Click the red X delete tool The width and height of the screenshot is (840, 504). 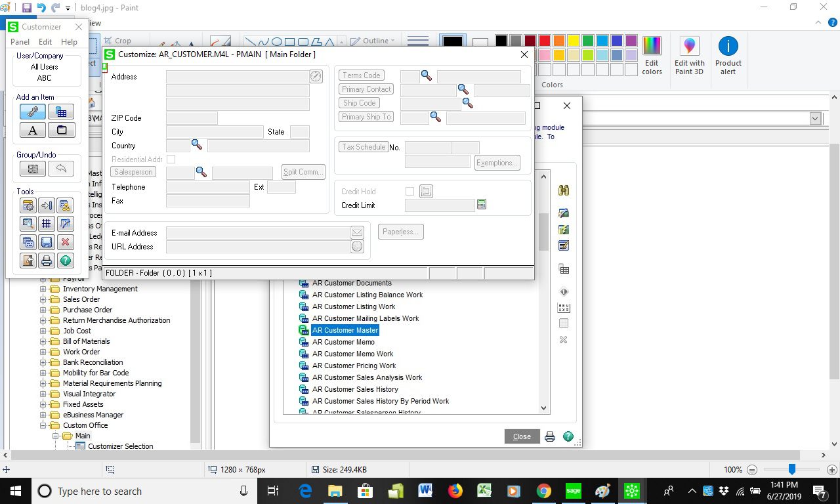[65, 242]
